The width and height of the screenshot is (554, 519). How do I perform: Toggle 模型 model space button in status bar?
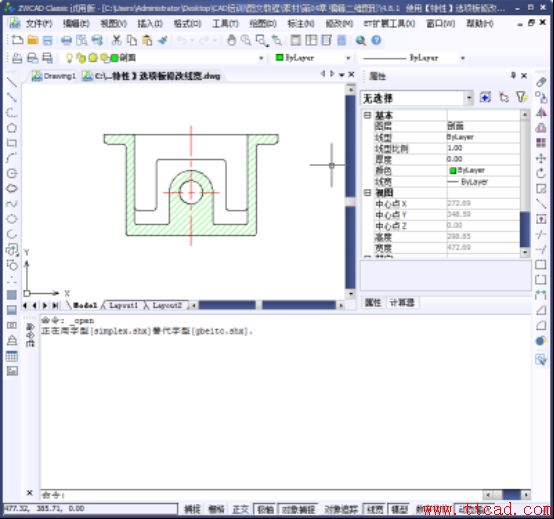tap(400, 509)
